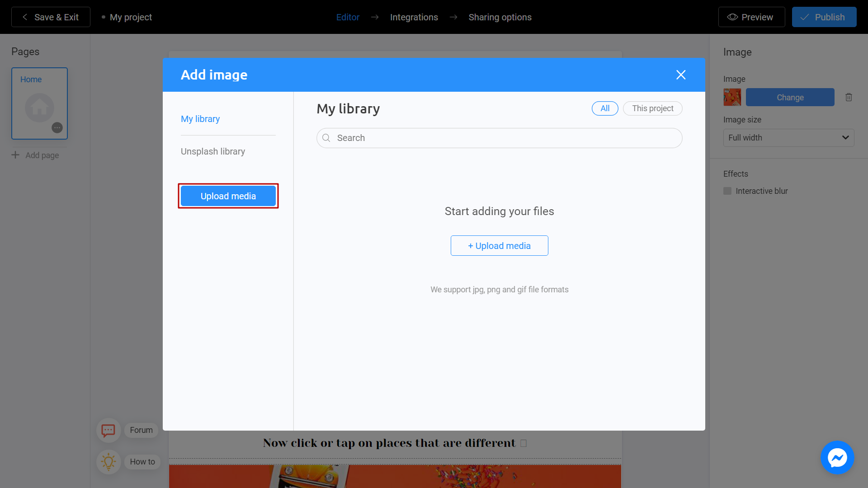The width and height of the screenshot is (868, 488).
Task: Click the Forum chat icon
Action: pyautogui.click(x=109, y=430)
